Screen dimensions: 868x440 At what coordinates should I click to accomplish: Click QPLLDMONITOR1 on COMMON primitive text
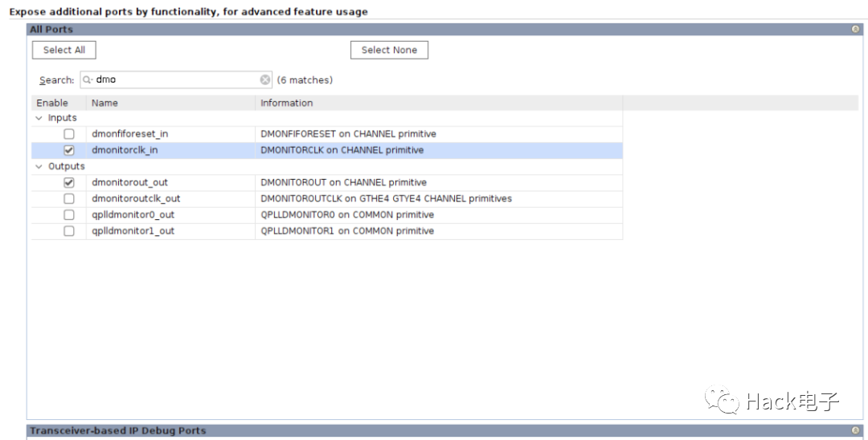coord(347,230)
